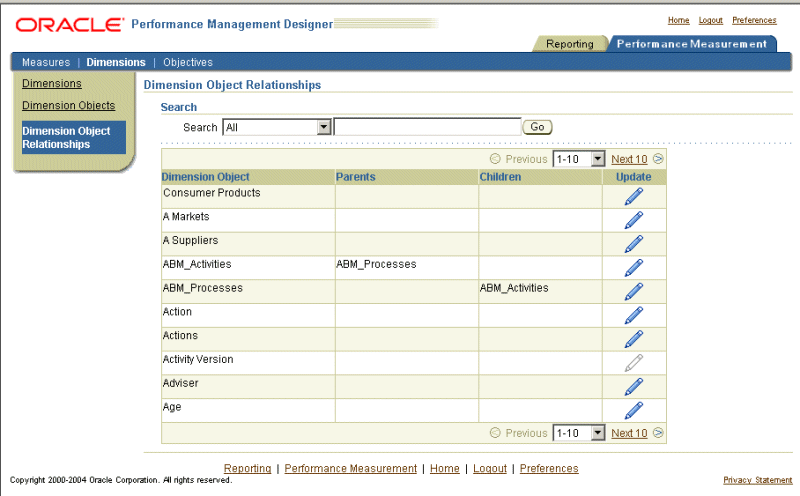Click the Update column header
800x496 pixels.
click(634, 177)
